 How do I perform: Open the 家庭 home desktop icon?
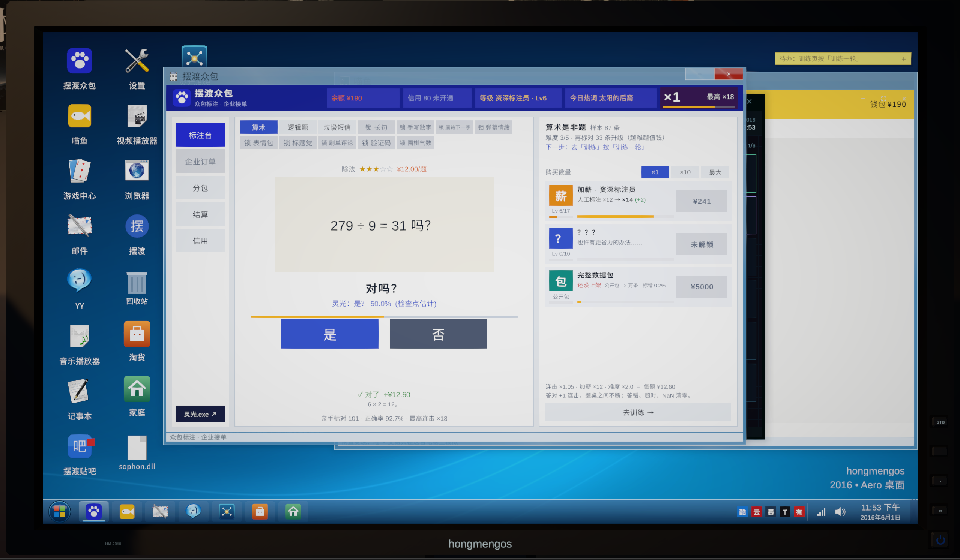click(137, 397)
